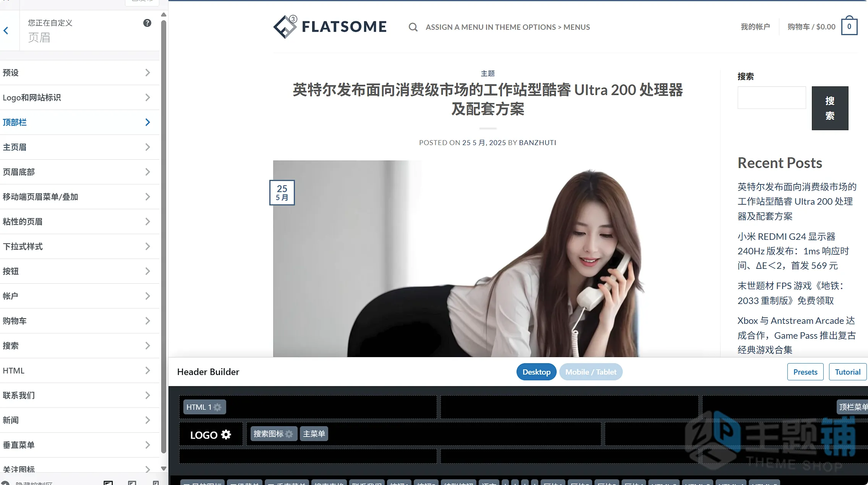868x485 pixels.
Task: Open the 垂直菜单 settings panel
Action: pos(79,445)
